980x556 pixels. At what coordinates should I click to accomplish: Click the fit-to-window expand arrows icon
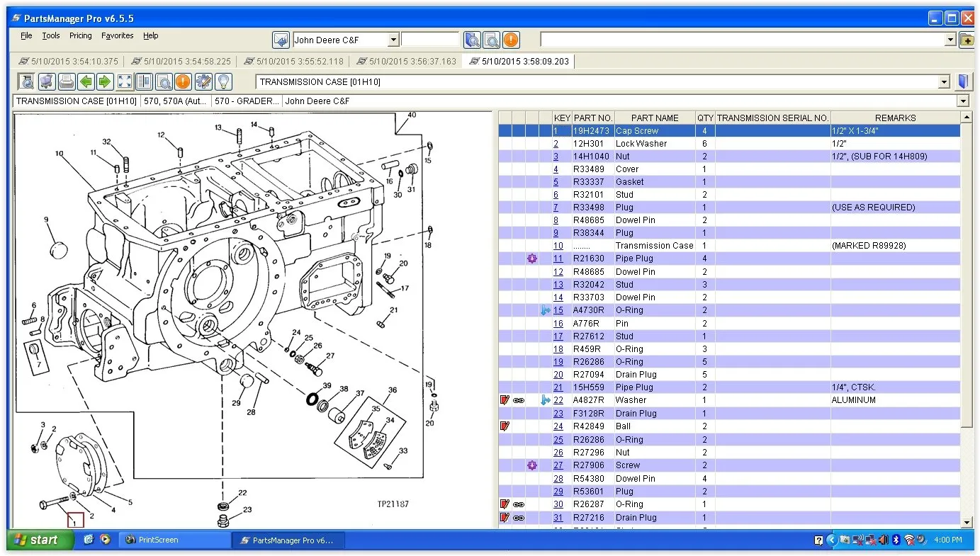(x=125, y=81)
